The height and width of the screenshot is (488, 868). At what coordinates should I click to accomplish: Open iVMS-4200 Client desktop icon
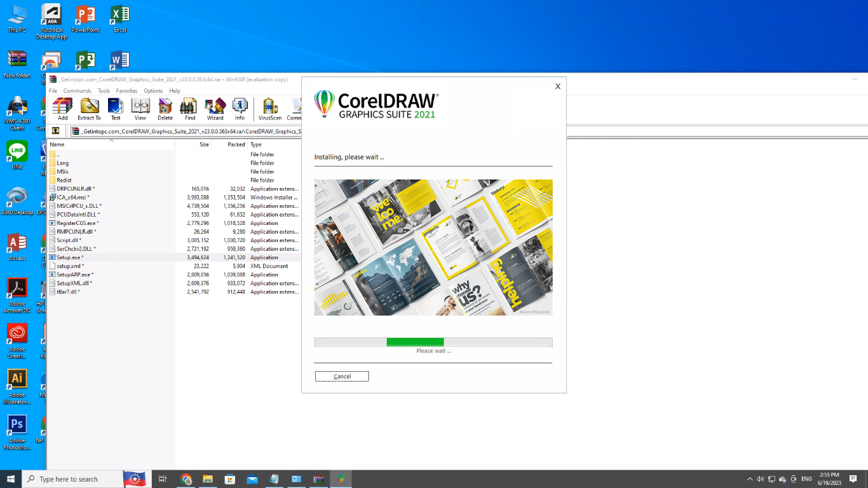click(17, 113)
